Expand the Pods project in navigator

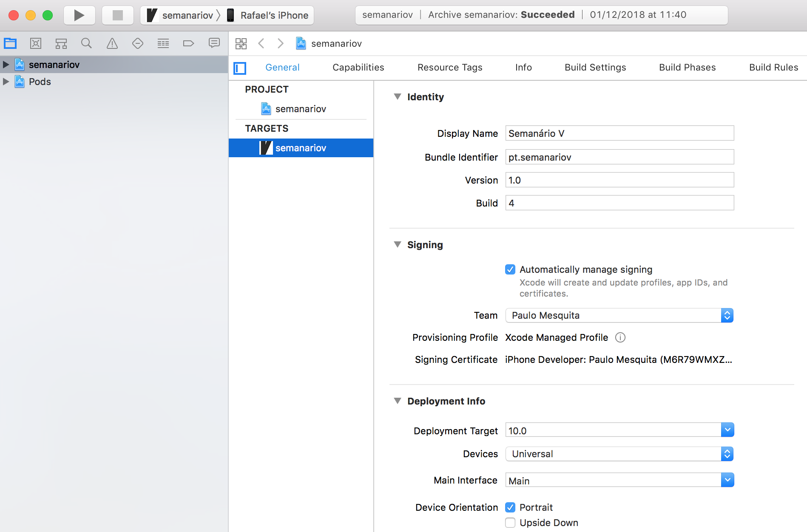[x=6, y=82]
